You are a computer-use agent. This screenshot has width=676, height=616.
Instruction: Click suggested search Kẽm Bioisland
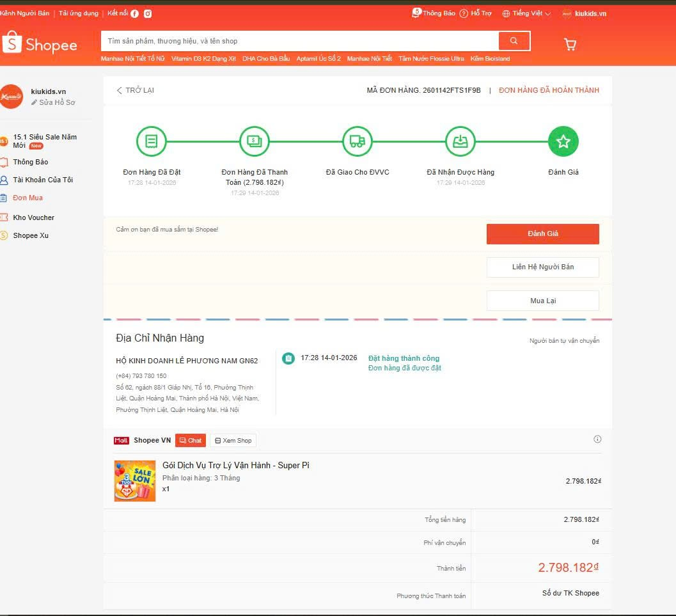(490, 59)
